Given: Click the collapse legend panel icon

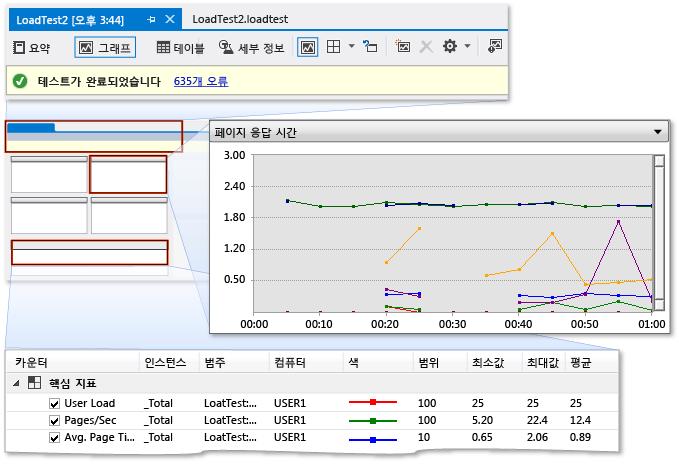Looking at the screenshot, I should click(x=370, y=46).
